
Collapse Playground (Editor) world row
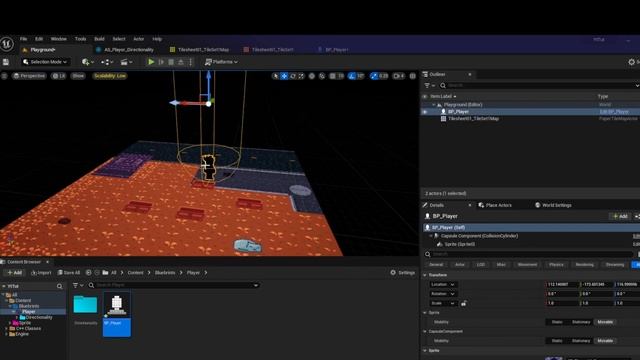pos(434,104)
